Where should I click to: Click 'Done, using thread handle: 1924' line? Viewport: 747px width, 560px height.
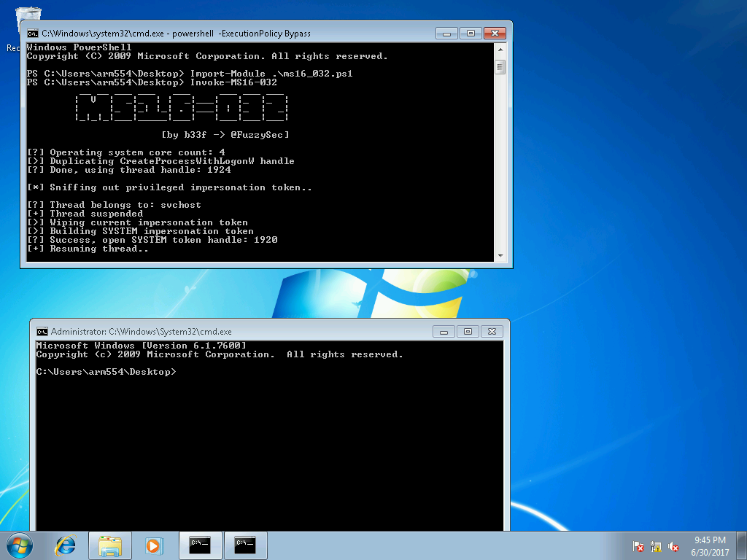click(129, 170)
